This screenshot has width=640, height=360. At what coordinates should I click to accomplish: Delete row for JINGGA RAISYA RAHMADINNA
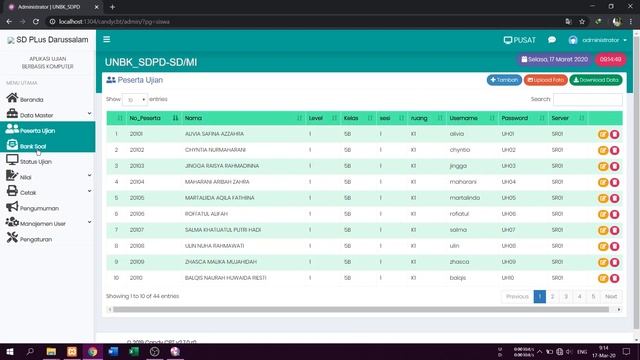[614, 166]
